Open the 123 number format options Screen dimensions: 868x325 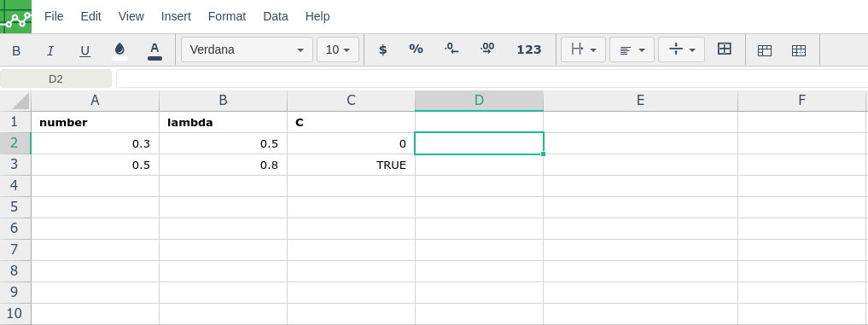(x=528, y=49)
